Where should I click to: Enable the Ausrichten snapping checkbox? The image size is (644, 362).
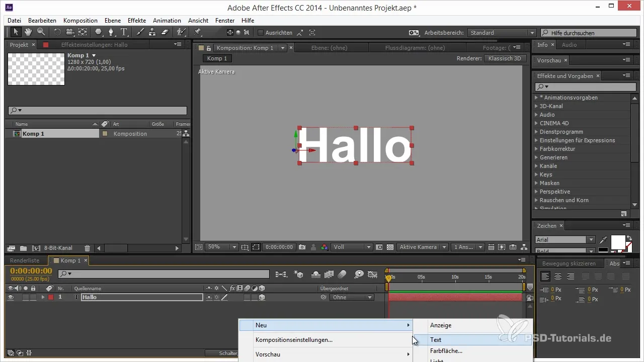click(x=261, y=33)
